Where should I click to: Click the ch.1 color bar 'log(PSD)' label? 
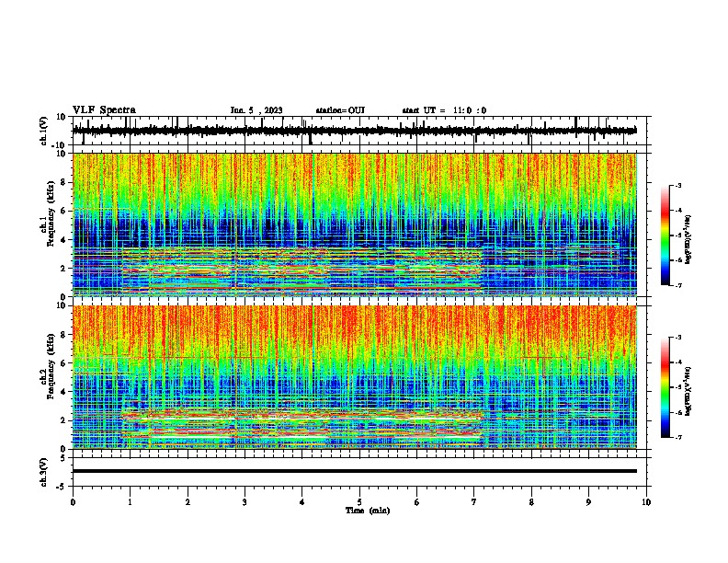pos(688,240)
